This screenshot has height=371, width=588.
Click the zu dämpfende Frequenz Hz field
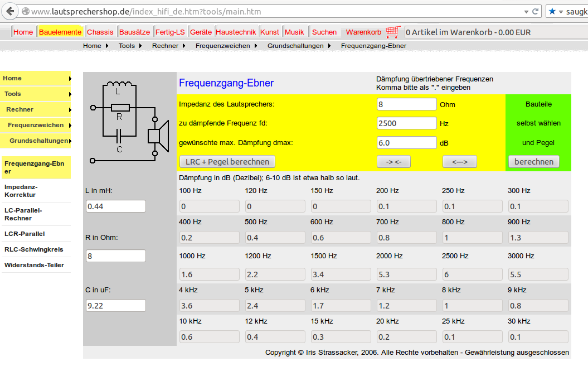(x=406, y=123)
